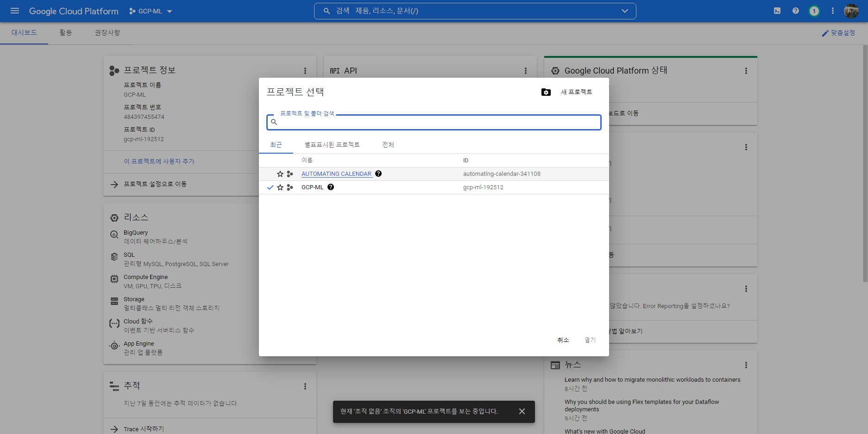Click the GCP-ML project type icon
The height and width of the screenshot is (434, 868).
click(x=290, y=187)
